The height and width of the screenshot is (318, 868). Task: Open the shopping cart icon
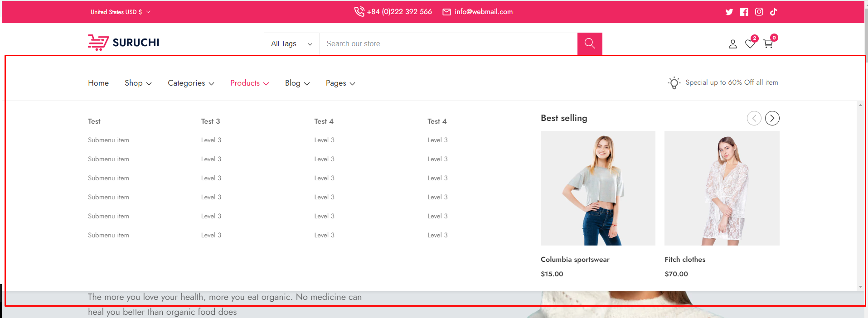[x=768, y=44]
